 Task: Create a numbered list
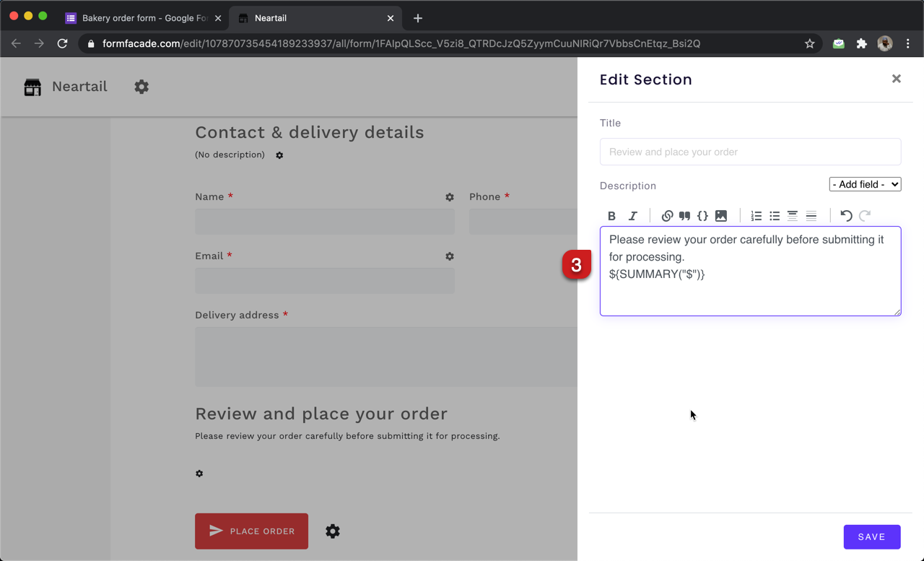756,216
